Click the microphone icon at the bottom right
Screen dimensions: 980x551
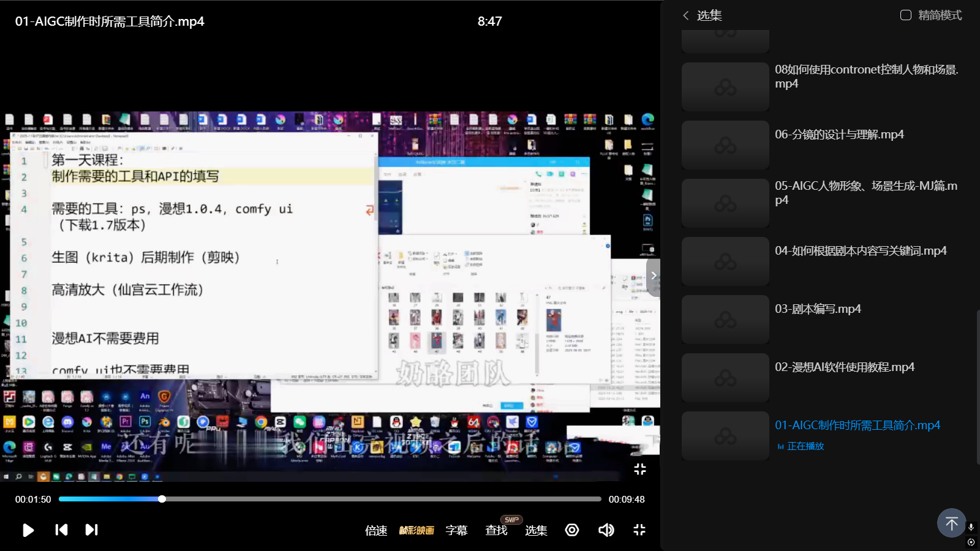971,527
